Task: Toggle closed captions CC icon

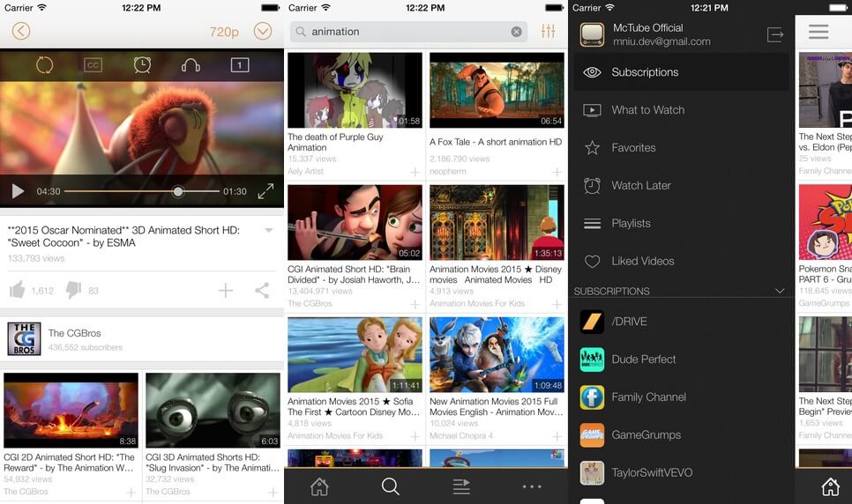Action: click(93, 65)
